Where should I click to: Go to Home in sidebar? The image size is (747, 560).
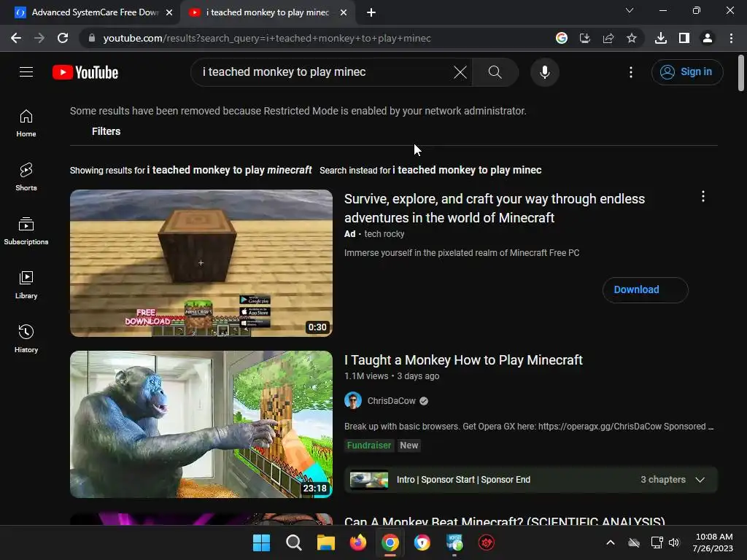pos(26,122)
